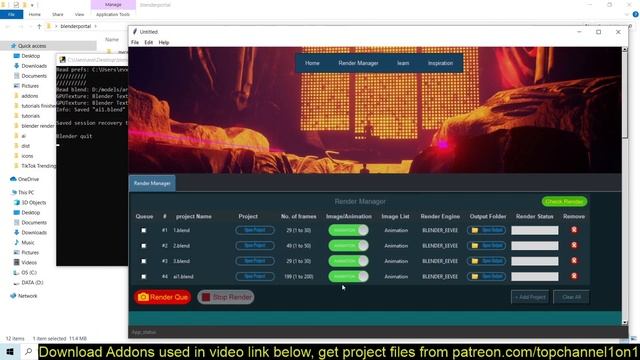Click the Windows Start button
The image size is (640, 360).
[x=10, y=351]
